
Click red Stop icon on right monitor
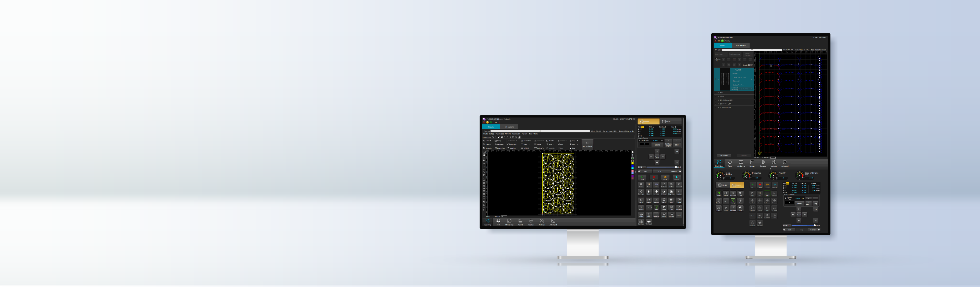(x=760, y=185)
